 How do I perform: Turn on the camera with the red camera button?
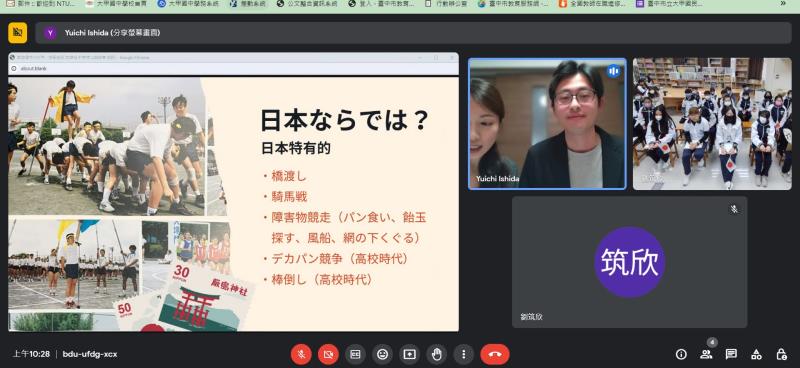coord(328,354)
